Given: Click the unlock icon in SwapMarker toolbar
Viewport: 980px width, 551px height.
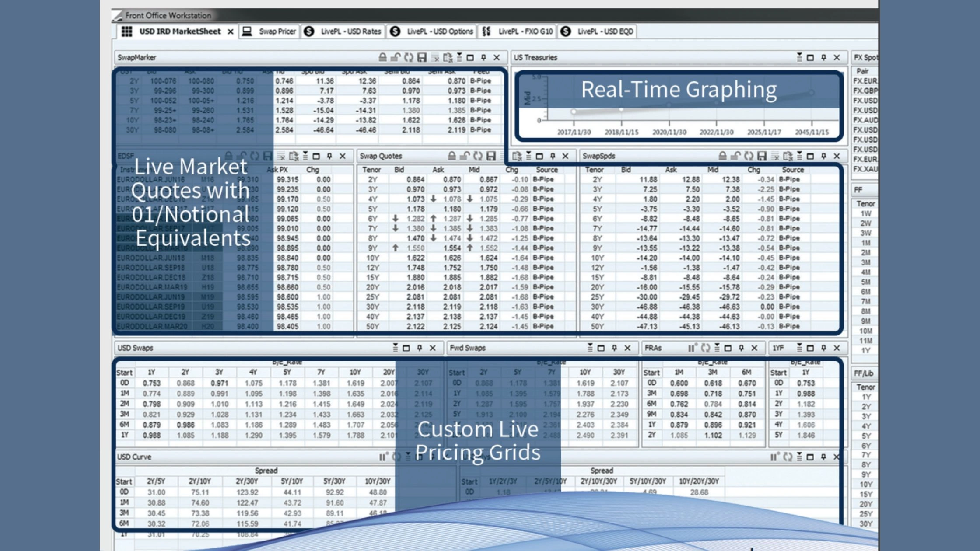Looking at the screenshot, I should pyautogui.click(x=395, y=57).
